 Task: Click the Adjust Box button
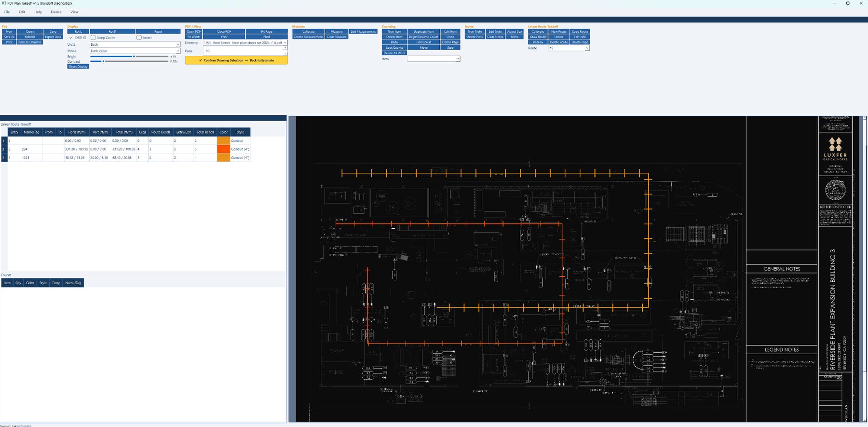[x=515, y=31]
